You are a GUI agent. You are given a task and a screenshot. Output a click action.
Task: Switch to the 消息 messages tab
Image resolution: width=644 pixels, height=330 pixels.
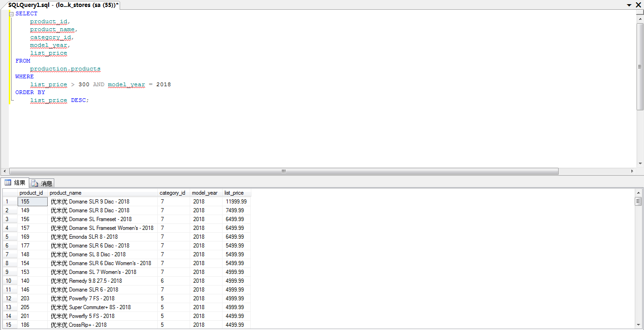(42, 184)
